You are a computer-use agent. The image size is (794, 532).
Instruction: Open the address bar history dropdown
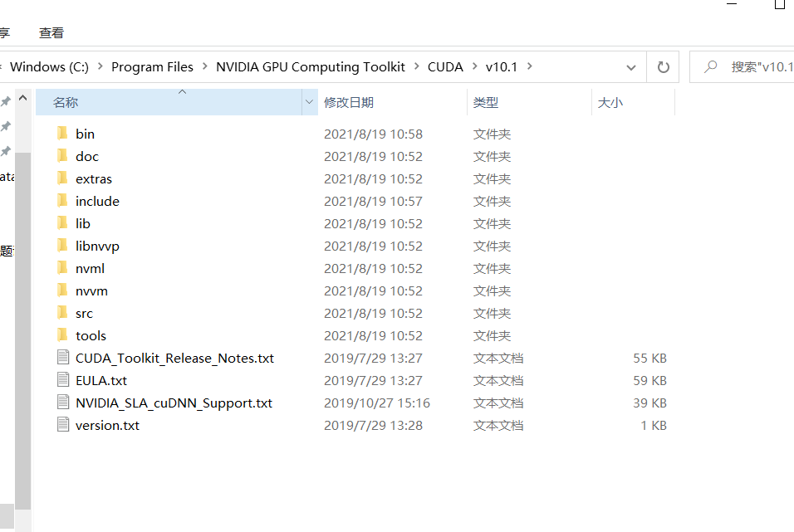click(x=631, y=67)
